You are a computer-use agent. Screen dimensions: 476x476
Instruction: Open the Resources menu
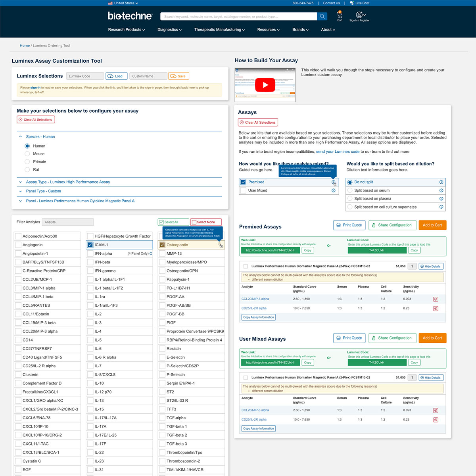pos(269,30)
